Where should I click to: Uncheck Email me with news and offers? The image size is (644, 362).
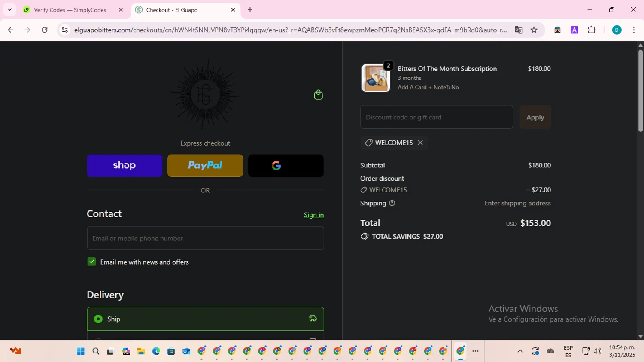point(91,262)
